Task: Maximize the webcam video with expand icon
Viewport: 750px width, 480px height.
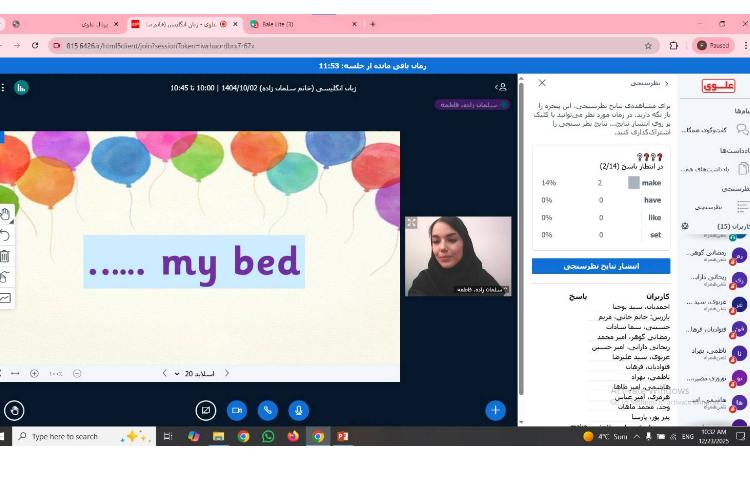Action: [411, 222]
